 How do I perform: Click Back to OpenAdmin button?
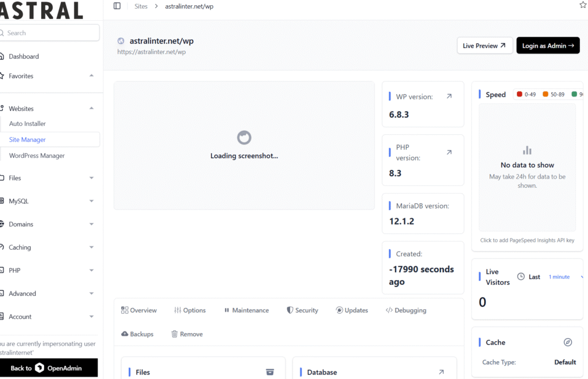tap(49, 368)
